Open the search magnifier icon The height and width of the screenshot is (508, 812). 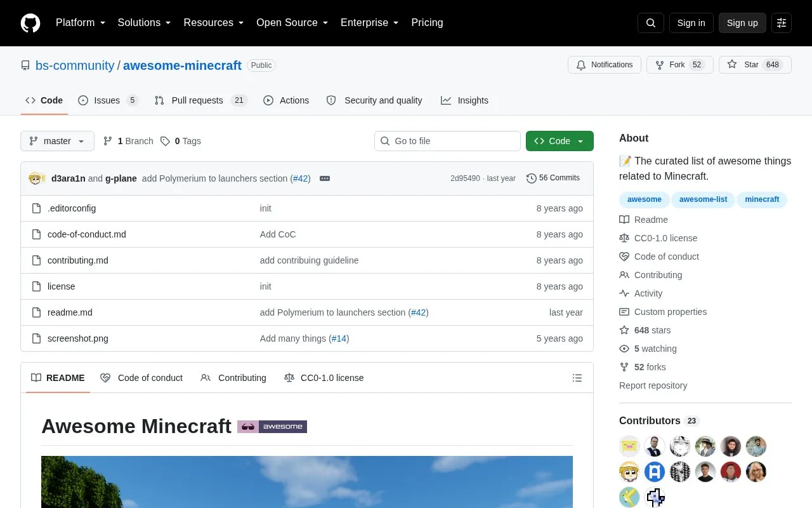tap(651, 23)
